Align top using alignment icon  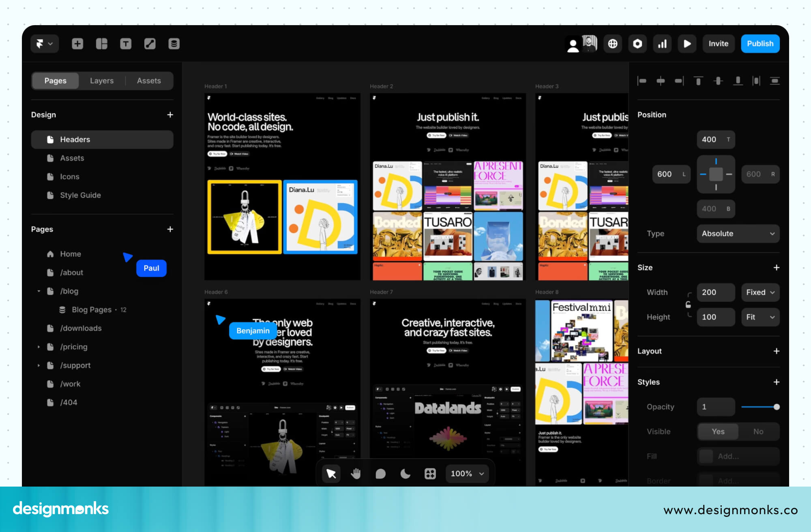coord(698,81)
